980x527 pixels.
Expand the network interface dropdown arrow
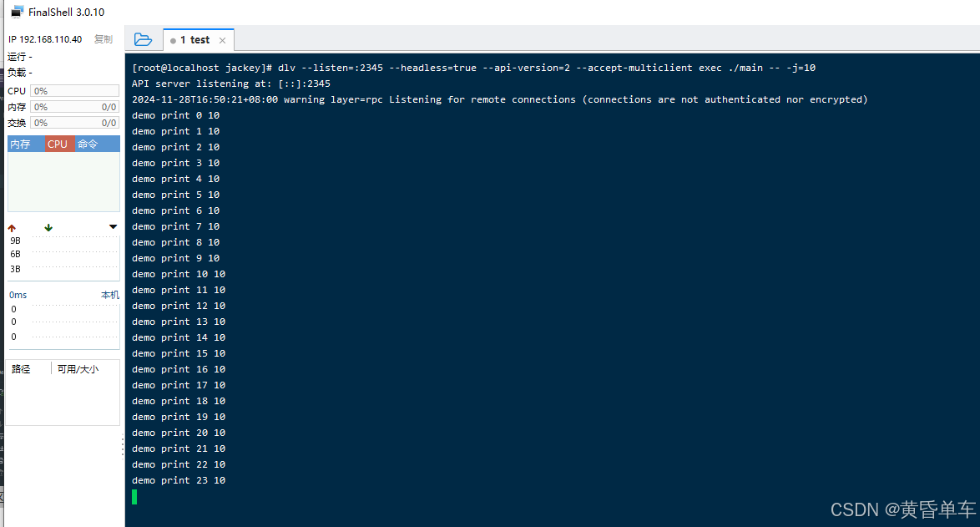pyautogui.click(x=114, y=227)
